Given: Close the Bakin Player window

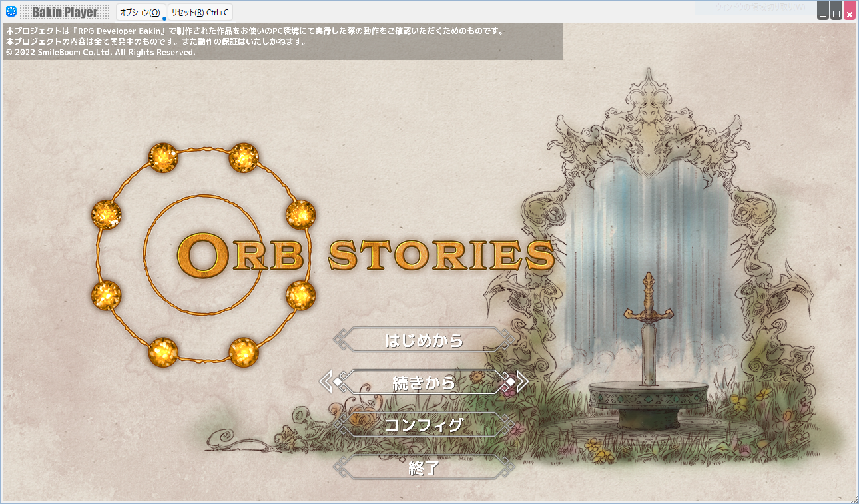Looking at the screenshot, I should (x=849, y=13).
